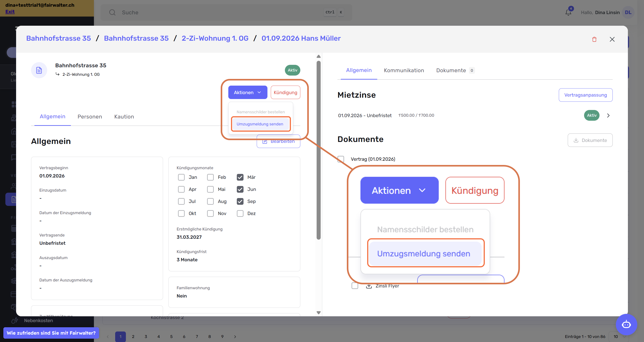Open notifications bell icon
The image size is (644, 342).
click(x=568, y=12)
